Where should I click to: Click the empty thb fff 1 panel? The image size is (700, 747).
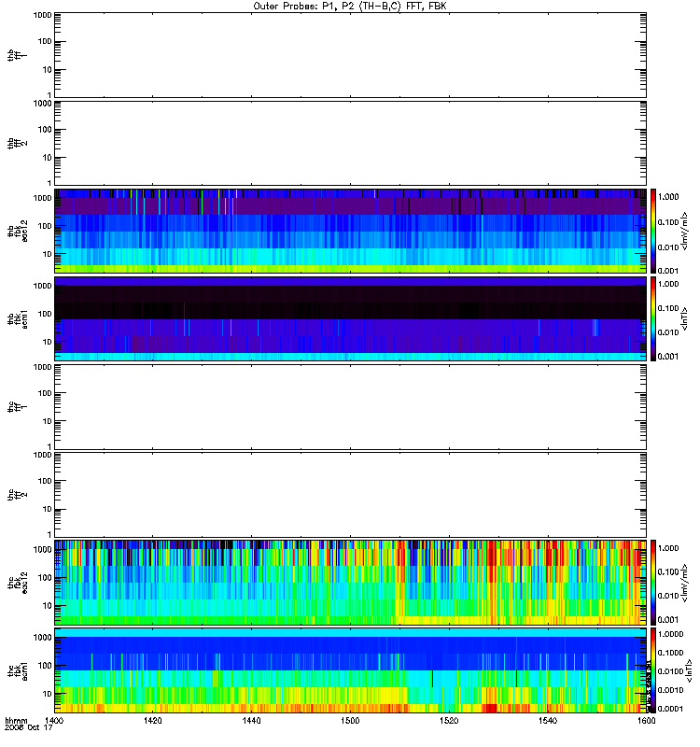click(x=350, y=55)
